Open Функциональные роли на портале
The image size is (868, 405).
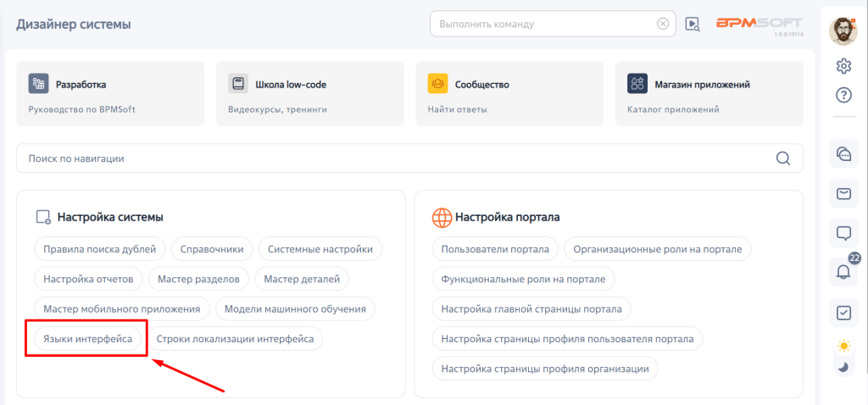point(524,279)
